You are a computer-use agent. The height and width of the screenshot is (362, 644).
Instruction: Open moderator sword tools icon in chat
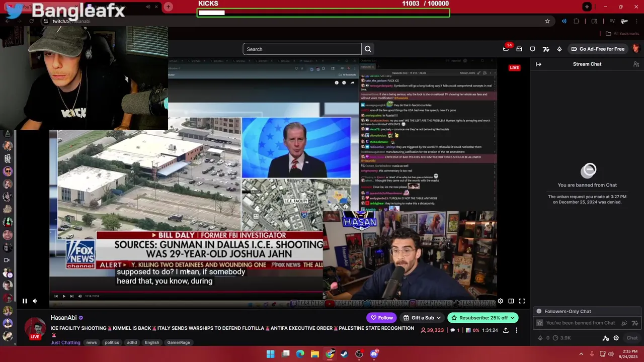pos(606,338)
